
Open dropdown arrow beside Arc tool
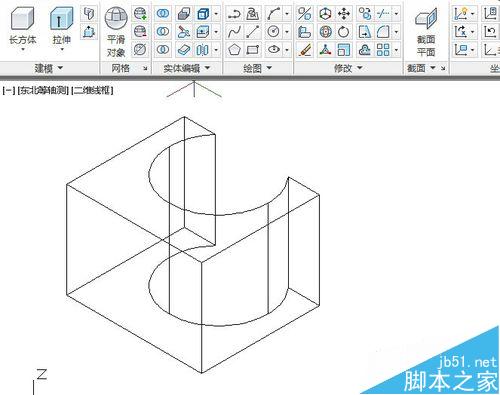coord(287,14)
